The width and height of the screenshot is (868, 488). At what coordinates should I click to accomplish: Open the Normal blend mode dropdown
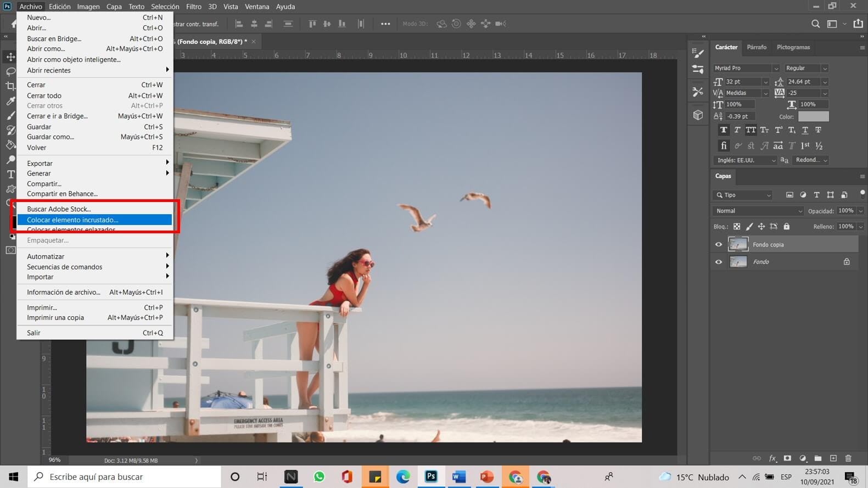click(x=758, y=211)
